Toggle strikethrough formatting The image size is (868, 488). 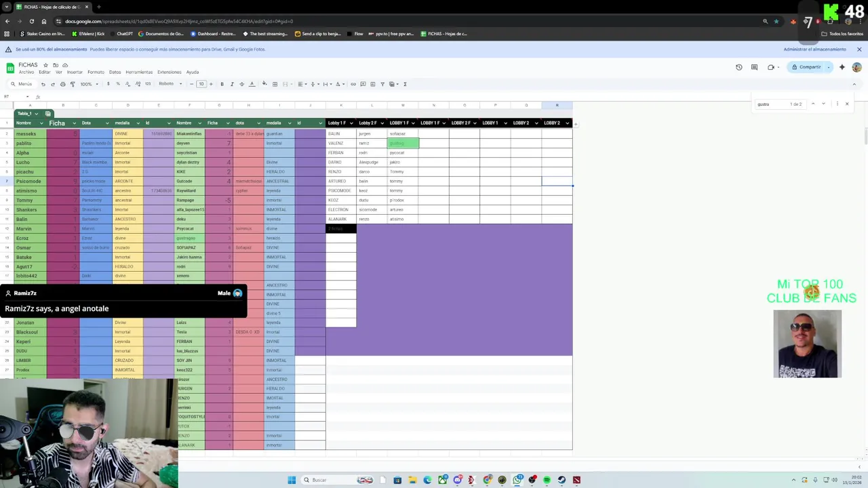(241, 84)
